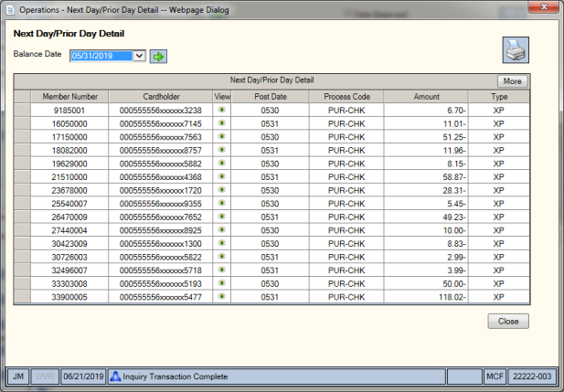Click view icon for cardholder ending 5193

[222, 283]
